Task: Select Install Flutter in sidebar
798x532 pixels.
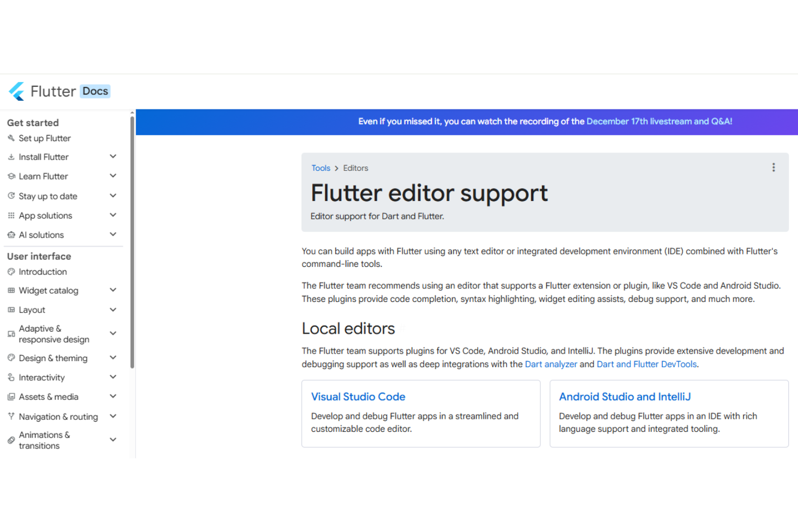Action: click(44, 157)
